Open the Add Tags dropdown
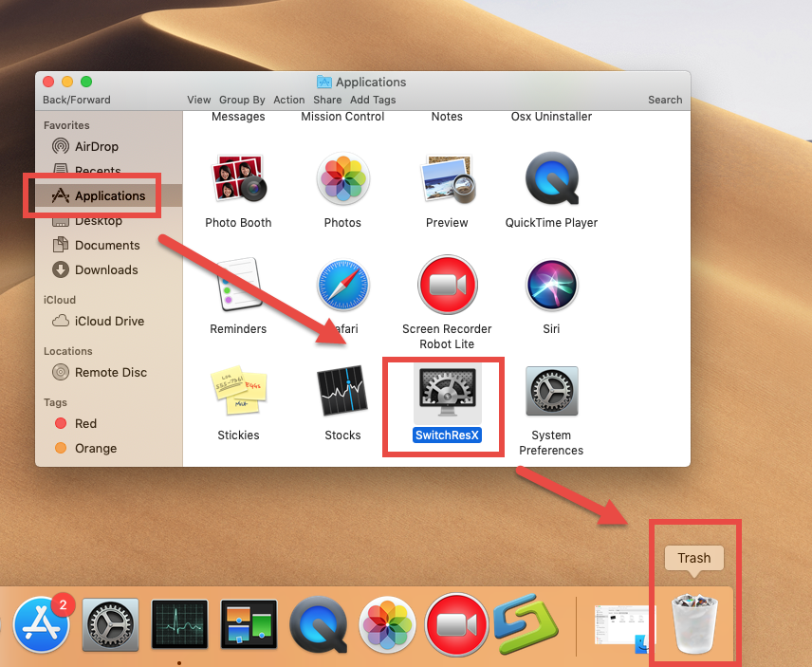This screenshot has width=812, height=667. pyautogui.click(x=372, y=100)
